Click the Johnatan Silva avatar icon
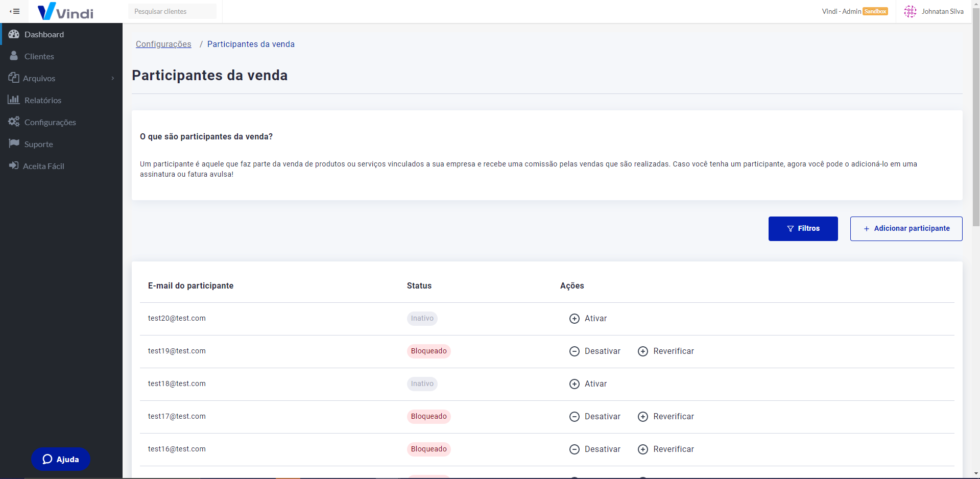This screenshot has width=980, height=479. [910, 11]
